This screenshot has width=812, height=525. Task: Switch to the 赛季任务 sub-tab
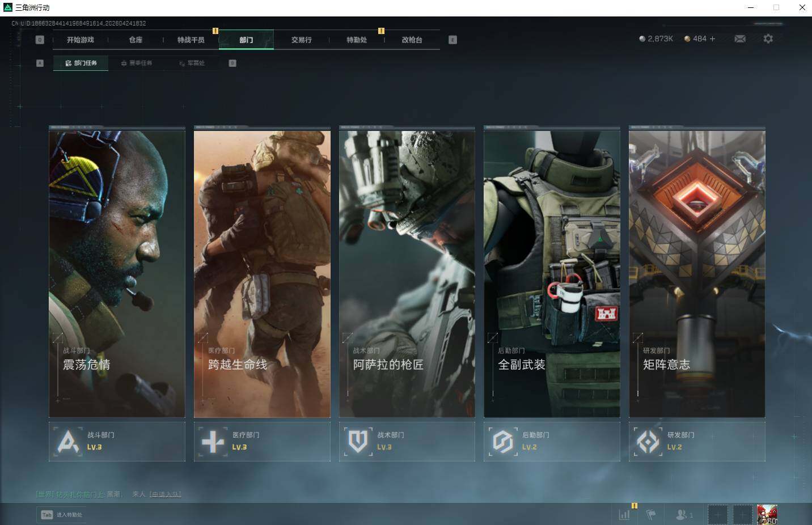point(136,63)
